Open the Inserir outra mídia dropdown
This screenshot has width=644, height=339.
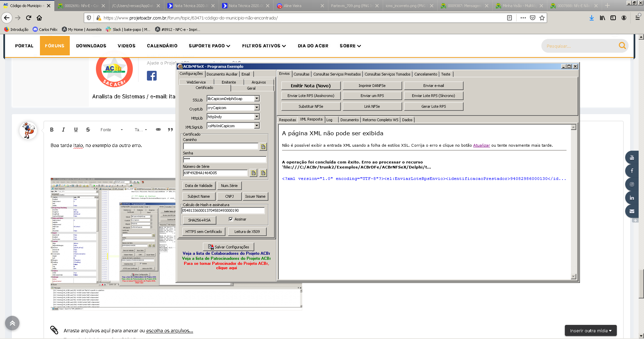tap(591, 331)
